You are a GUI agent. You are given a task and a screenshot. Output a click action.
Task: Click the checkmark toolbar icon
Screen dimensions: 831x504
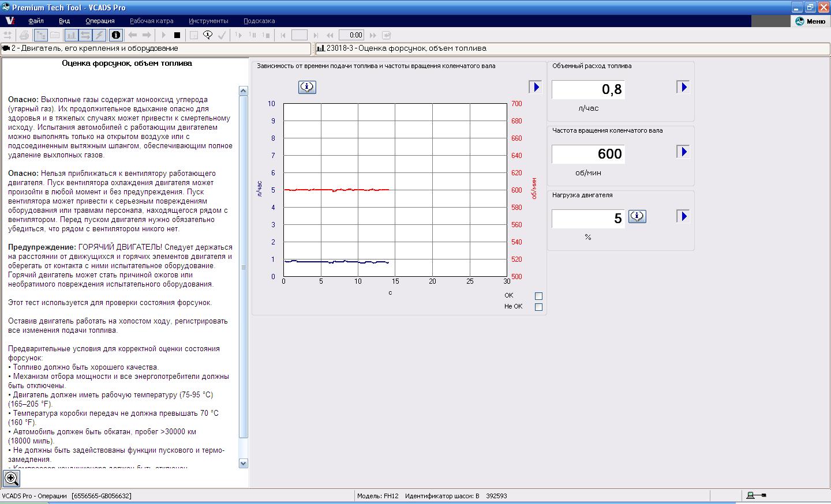click(x=222, y=35)
